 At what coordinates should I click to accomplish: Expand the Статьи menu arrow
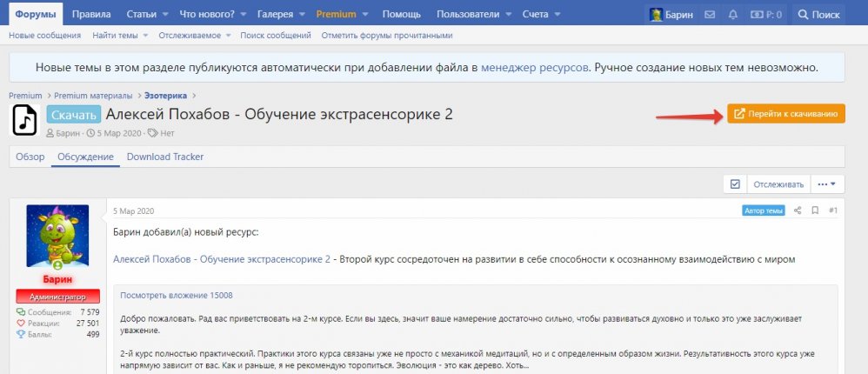[x=166, y=15]
